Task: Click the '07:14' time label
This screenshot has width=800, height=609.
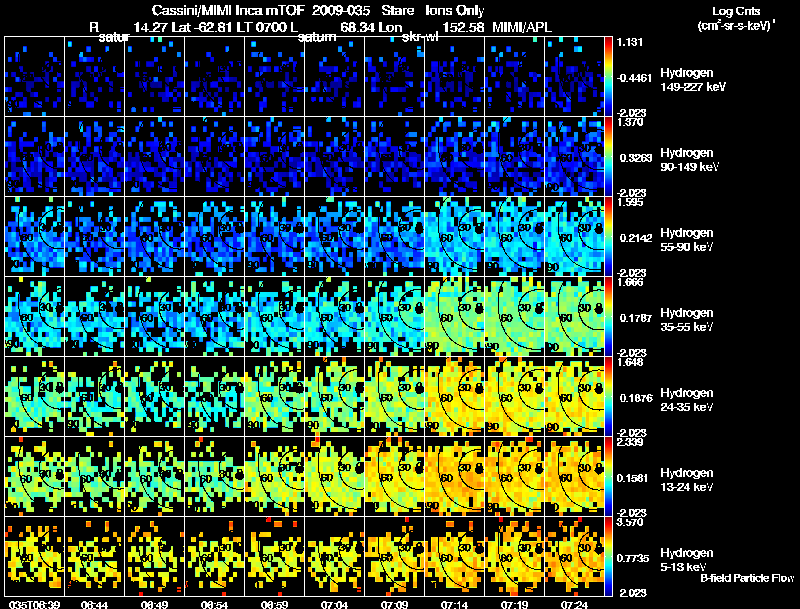Action: point(454,604)
